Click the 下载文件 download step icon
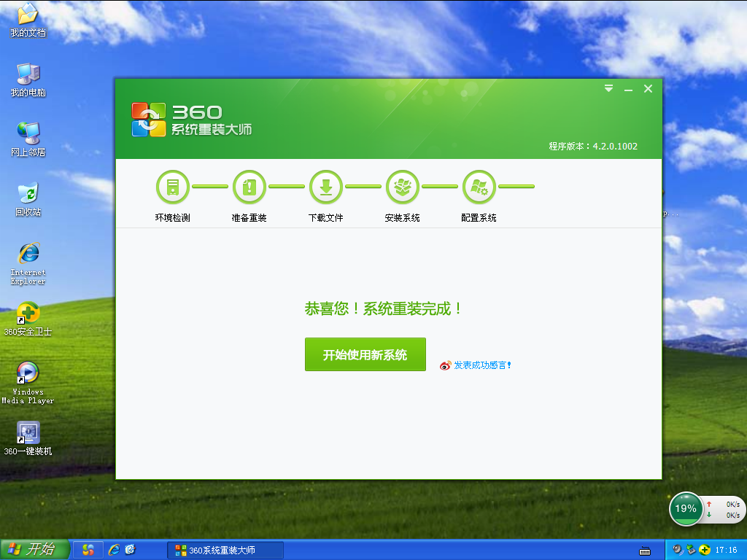This screenshot has width=747, height=560. (x=325, y=187)
